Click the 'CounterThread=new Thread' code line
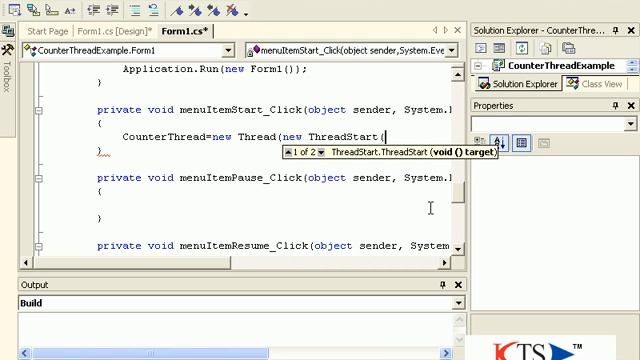This screenshot has width=640, height=360. tap(253, 137)
